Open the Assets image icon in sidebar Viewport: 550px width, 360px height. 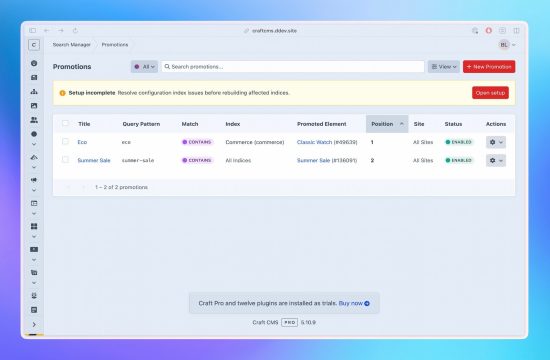[34, 106]
